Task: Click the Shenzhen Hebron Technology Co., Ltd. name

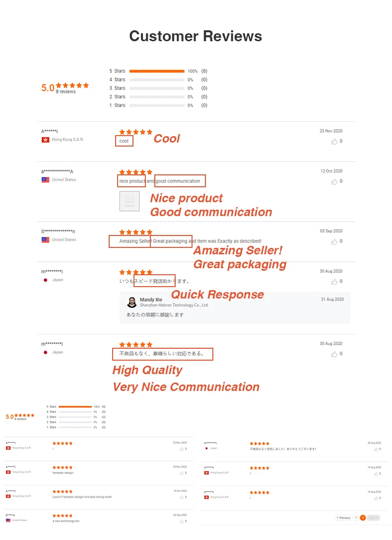Action: [x=174, y=306]
